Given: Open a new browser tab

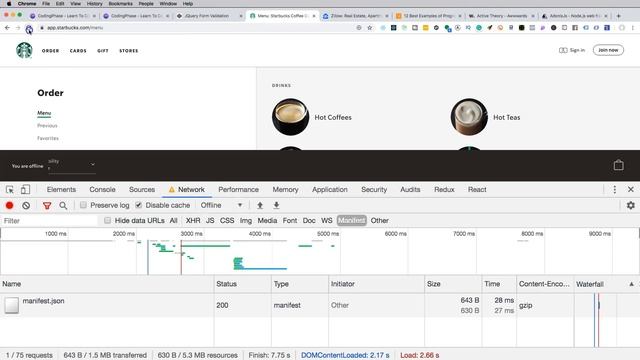Looking at the screenshot, I should pyautogui.click(x=618, y=16).
